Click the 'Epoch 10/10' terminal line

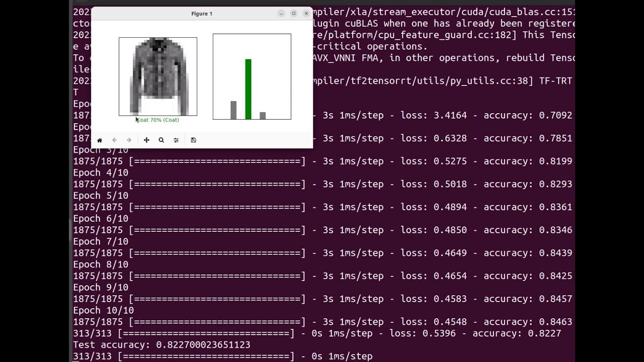coord(103,310)
